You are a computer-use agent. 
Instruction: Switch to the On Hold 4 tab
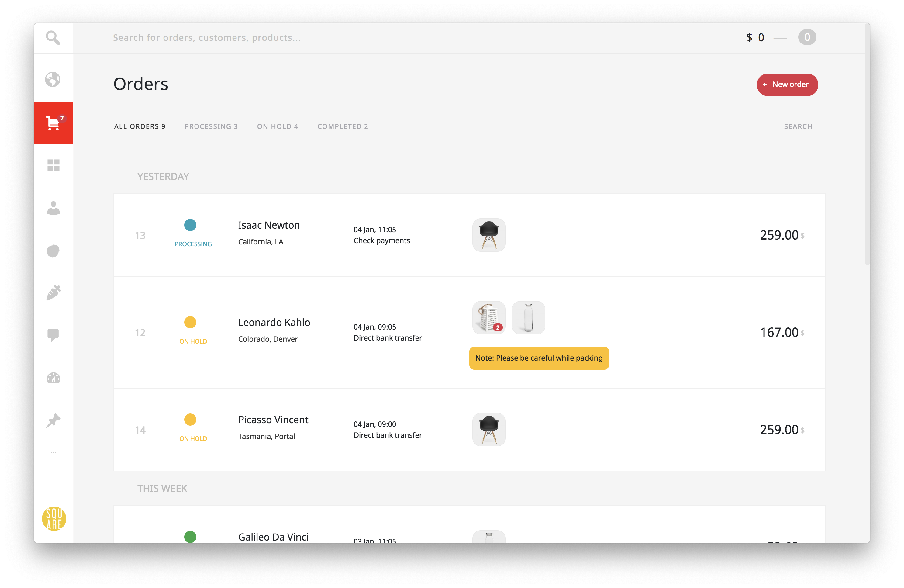[x=277, y=126]
